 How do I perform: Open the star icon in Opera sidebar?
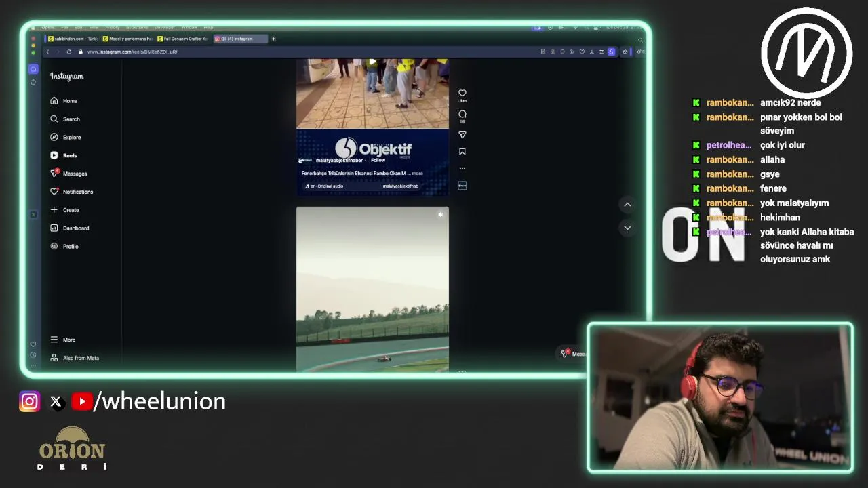[33, 82]
